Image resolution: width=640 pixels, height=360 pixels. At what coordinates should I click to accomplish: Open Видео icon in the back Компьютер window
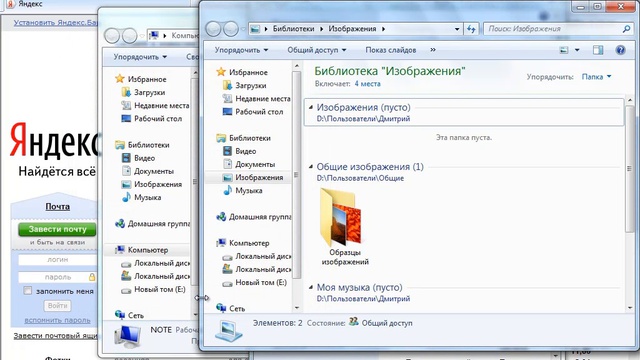pyautogui.click(x=126, y=158)
